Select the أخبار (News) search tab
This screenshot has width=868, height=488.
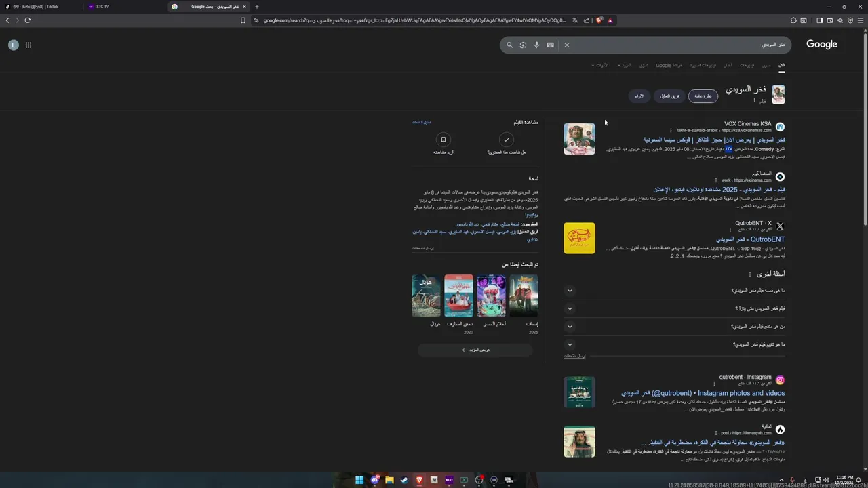click(728, 66)
